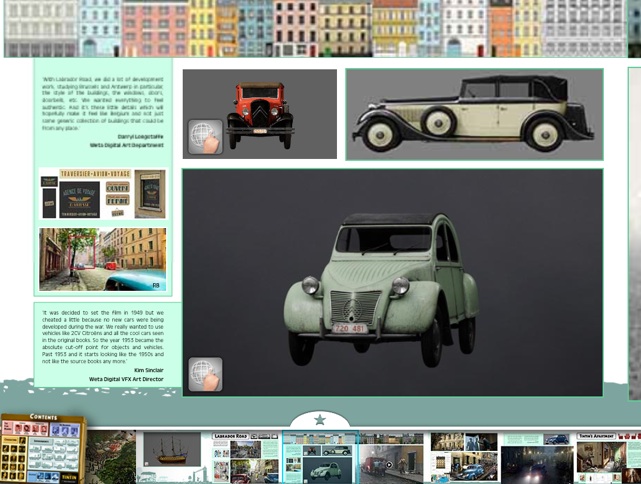The width and height of the screenshot is (641, 484).
Task: Go to the blue car street scene page thumbnail
Action: pos(464,458)
